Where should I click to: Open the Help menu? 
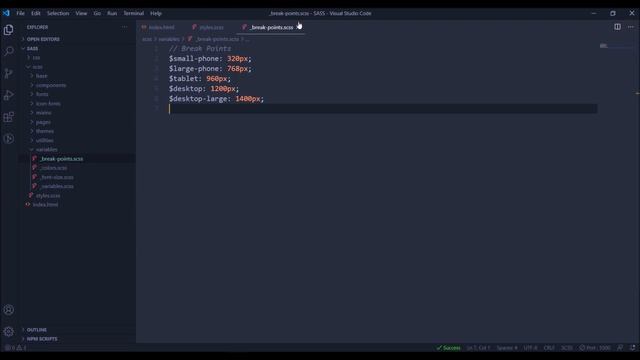tap(156, 13)
